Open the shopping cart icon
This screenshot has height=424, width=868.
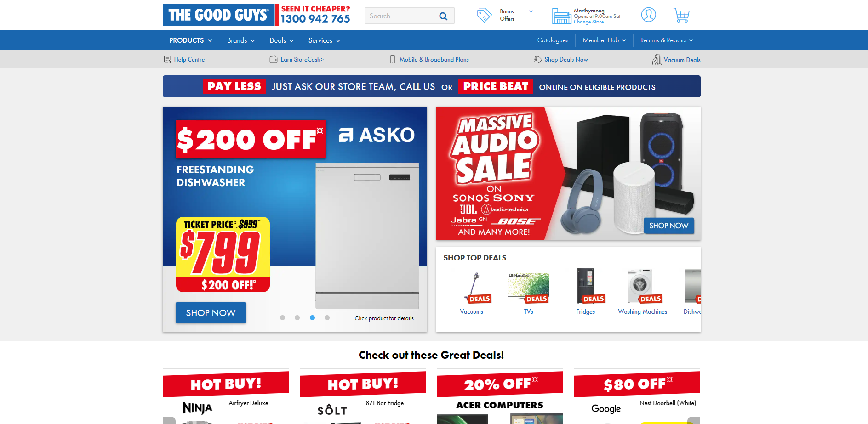(681, 15)
